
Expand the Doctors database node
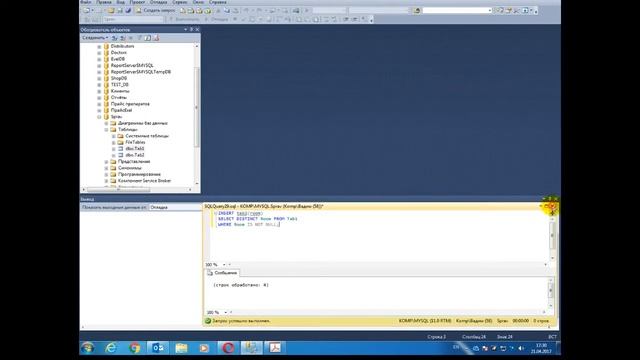click(99, 53)
